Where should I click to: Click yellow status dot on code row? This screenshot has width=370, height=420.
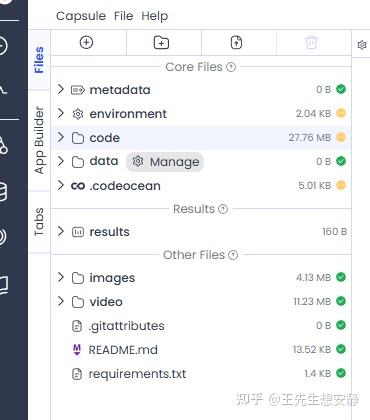coord(341,137)
